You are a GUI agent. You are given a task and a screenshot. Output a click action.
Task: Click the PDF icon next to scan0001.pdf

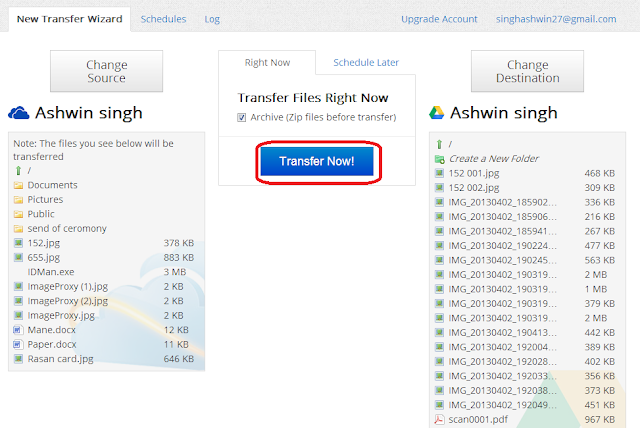[x=439, y=419]
